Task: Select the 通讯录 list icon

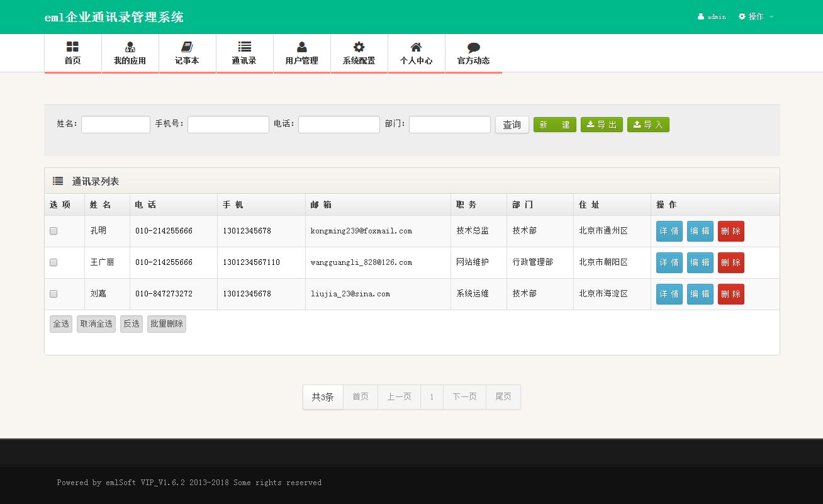Action: click(244, 47)
